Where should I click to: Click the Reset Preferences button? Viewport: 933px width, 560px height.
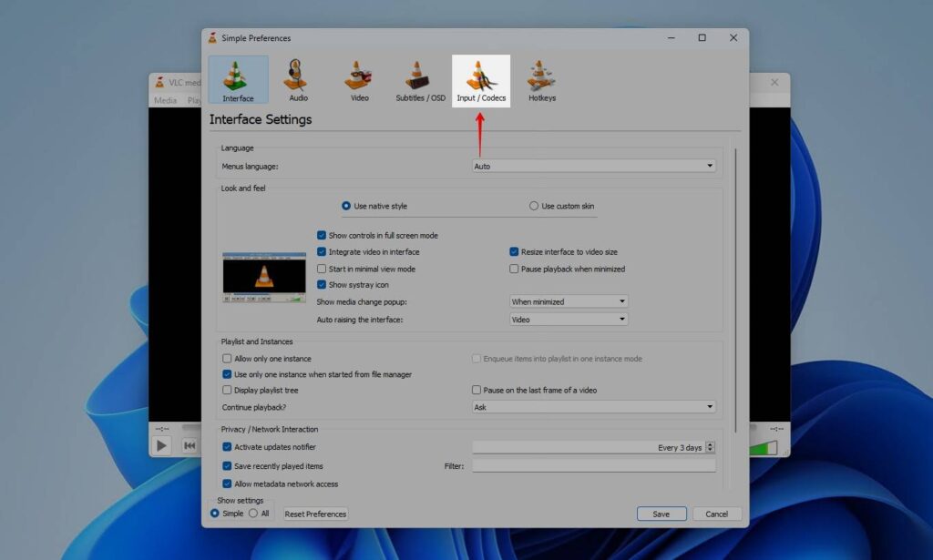coord(315,514)
